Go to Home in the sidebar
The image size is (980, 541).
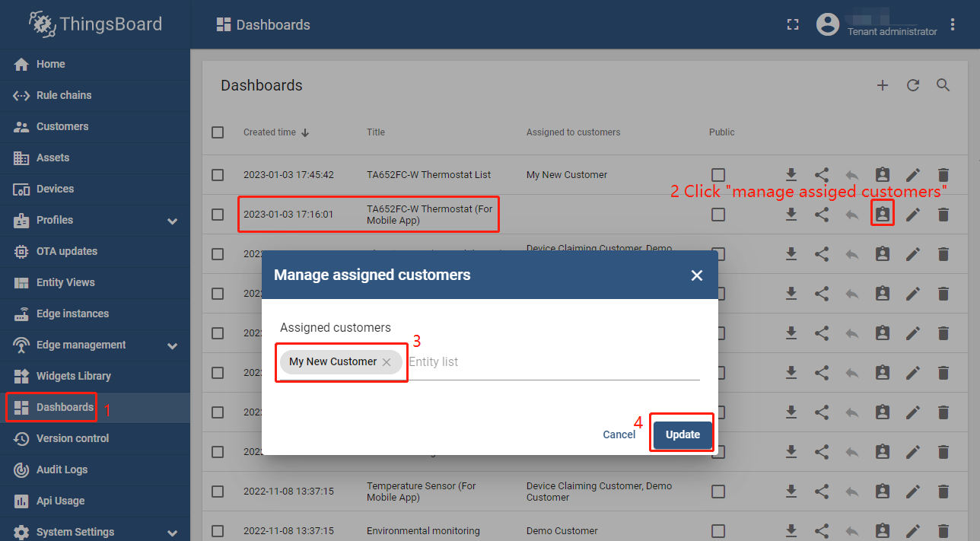(95, 64)
